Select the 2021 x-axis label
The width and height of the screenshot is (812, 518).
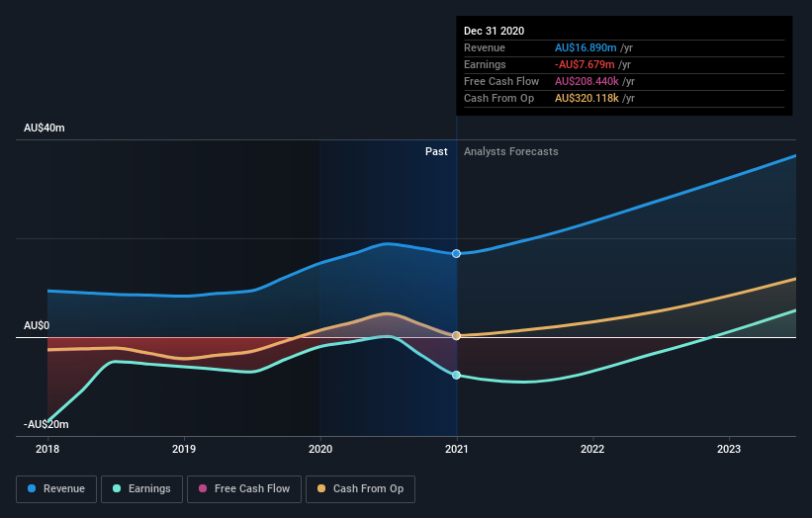pos(456,449)
